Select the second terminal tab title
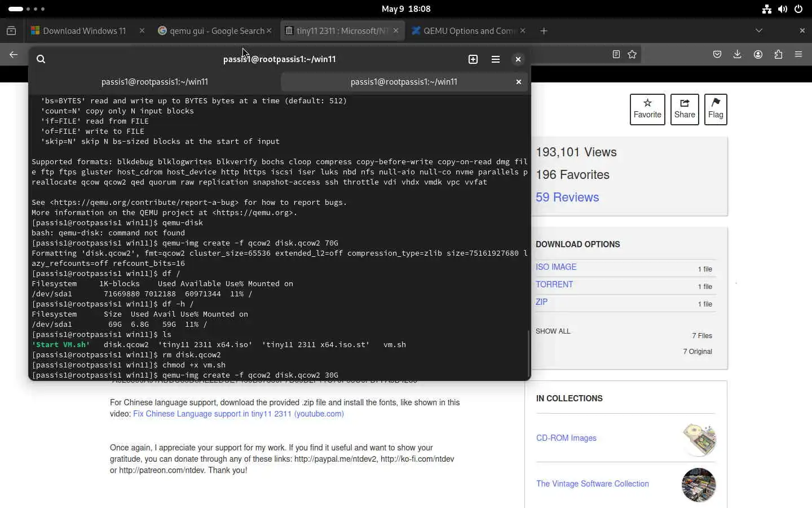 [404, 82]
